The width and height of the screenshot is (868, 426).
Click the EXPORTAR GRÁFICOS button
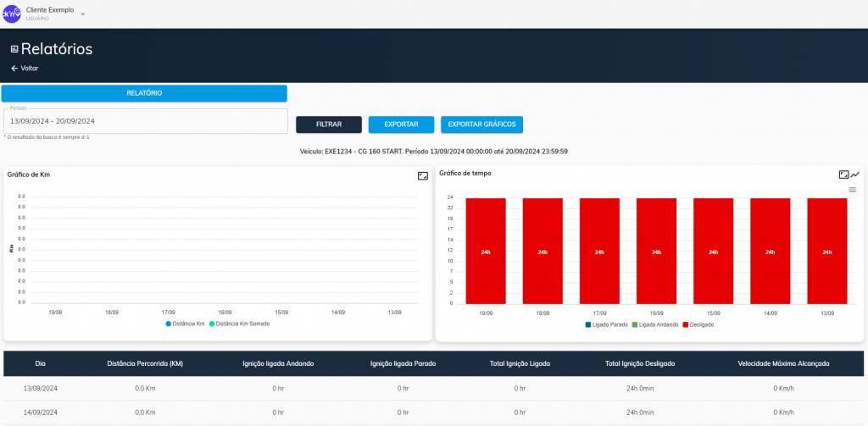pyautogui.click(x=481, y=124)
